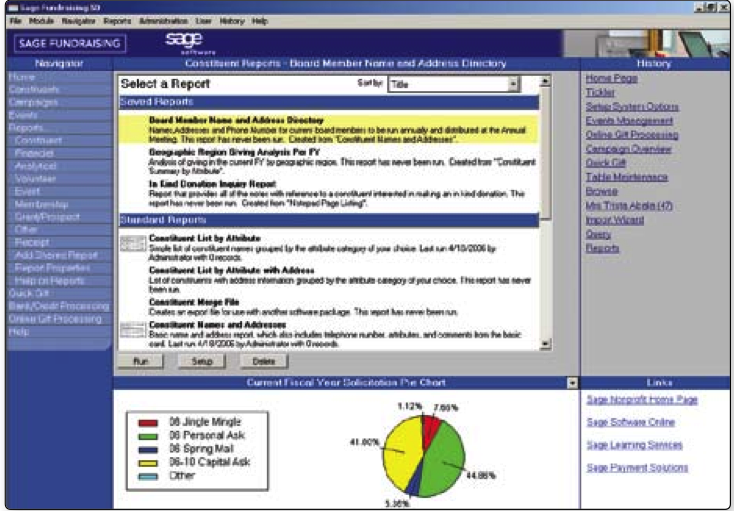
Task: Open Constituents in Navigator
Action: coord(59,89)
